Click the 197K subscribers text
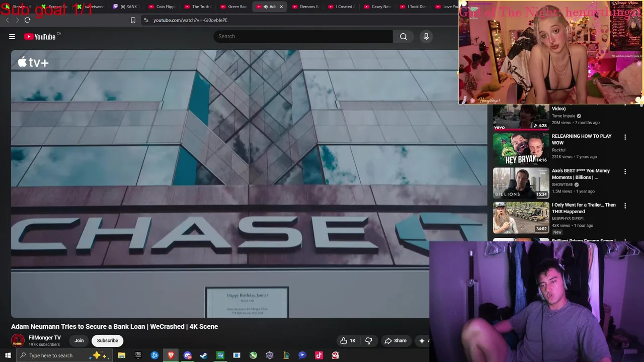This screenshot has width=644, height=362. (44, 344)
